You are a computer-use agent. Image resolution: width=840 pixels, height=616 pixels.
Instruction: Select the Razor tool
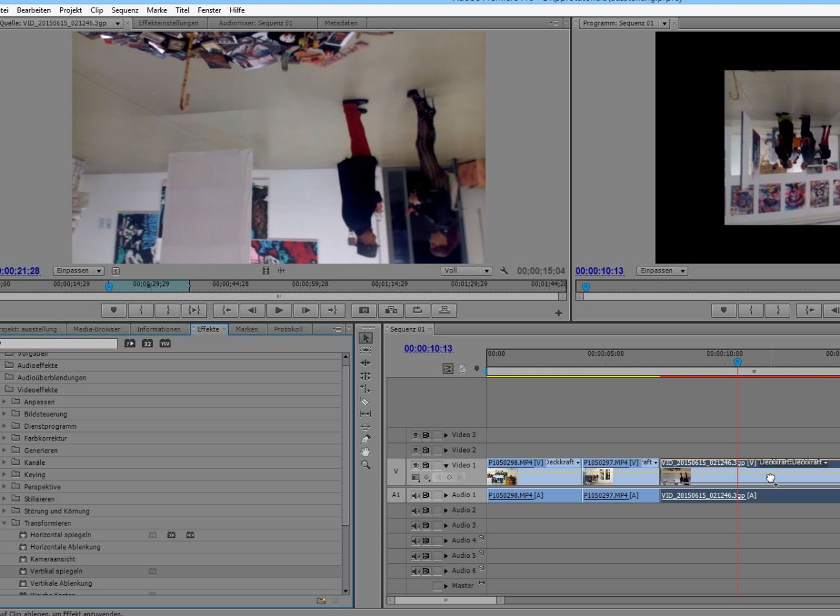pos(366,401)
